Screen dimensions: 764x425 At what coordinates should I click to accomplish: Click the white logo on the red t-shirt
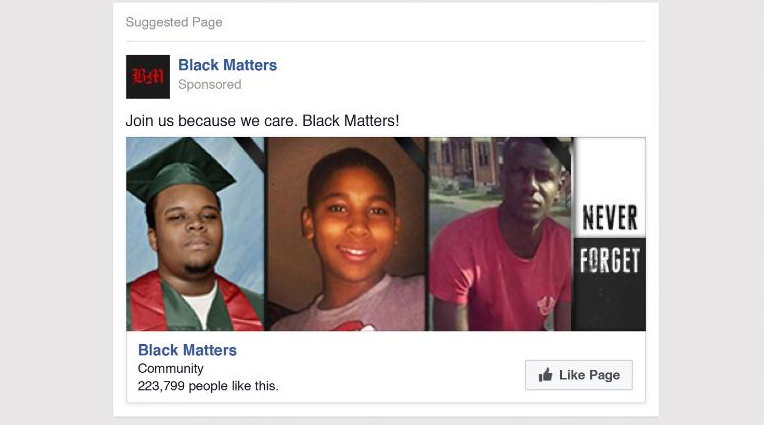click(x=547, y=306)
